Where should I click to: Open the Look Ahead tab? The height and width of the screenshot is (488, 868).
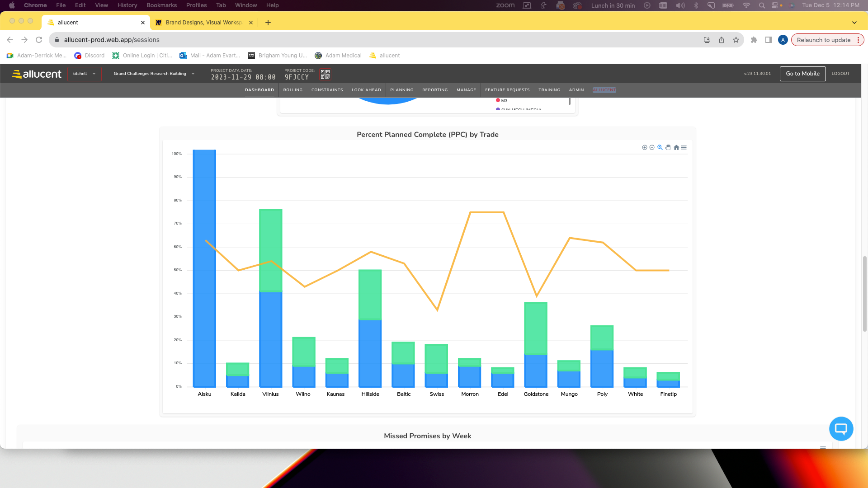[366, 90]
